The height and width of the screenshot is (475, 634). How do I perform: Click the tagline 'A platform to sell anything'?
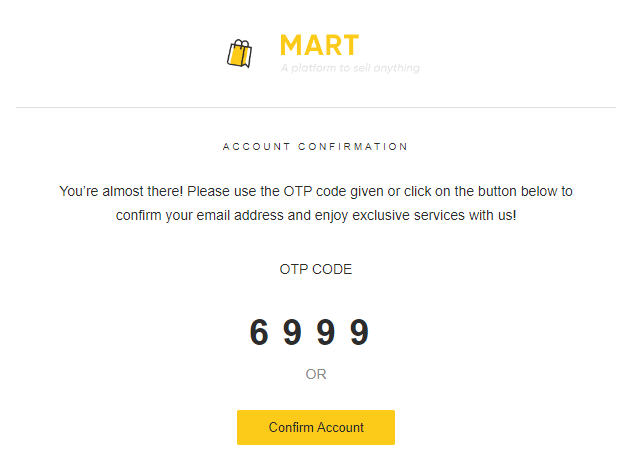[x=350, y=68]
